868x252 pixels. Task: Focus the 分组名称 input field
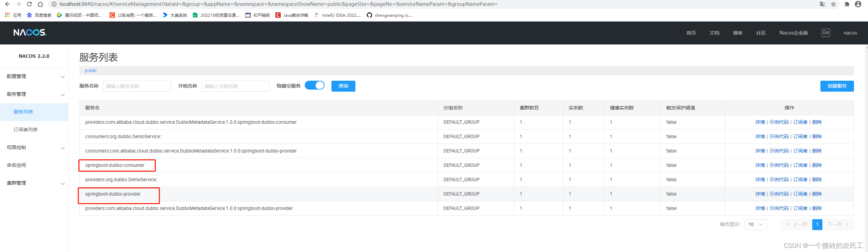point(235,86)
